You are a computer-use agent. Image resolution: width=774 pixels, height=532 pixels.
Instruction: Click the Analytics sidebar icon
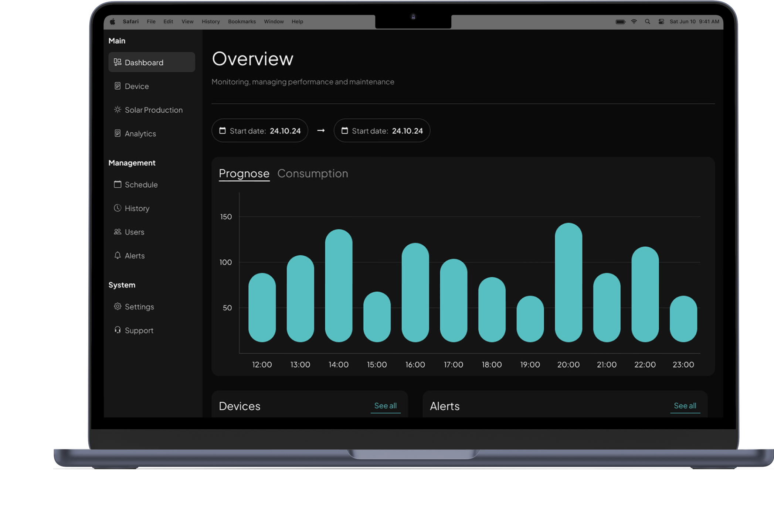(x=117, y=133)
